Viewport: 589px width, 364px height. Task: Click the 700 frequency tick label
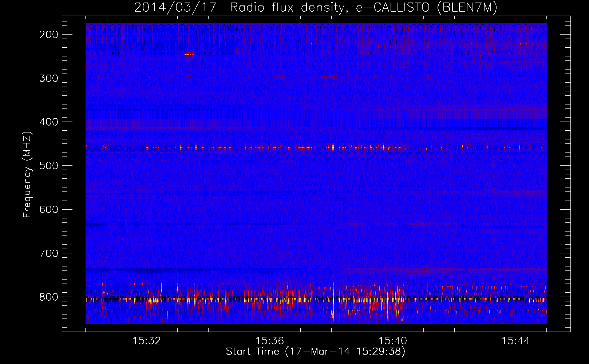(x=48, y=253)
